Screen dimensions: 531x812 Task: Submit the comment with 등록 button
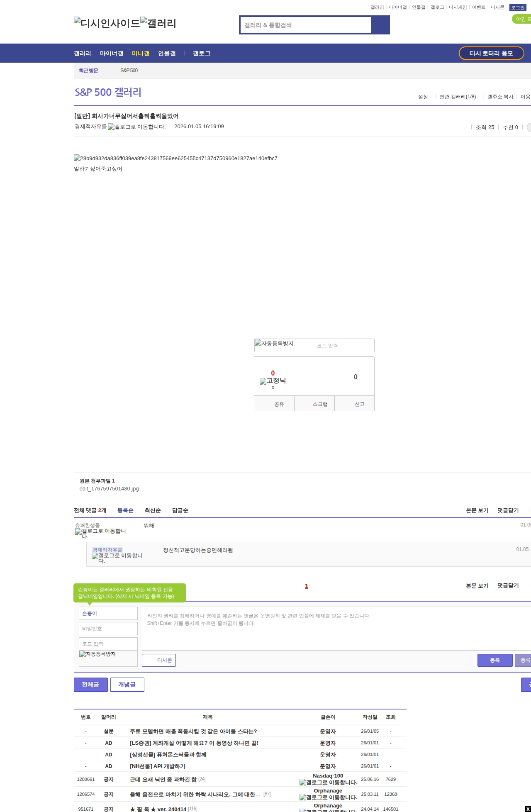tap(495, 660)
